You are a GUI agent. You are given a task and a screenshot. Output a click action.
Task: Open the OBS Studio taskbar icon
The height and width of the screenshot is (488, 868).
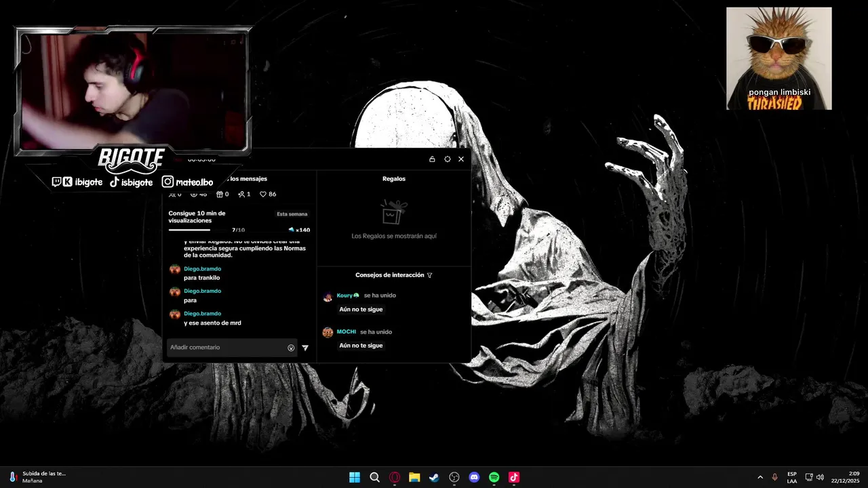454,477
